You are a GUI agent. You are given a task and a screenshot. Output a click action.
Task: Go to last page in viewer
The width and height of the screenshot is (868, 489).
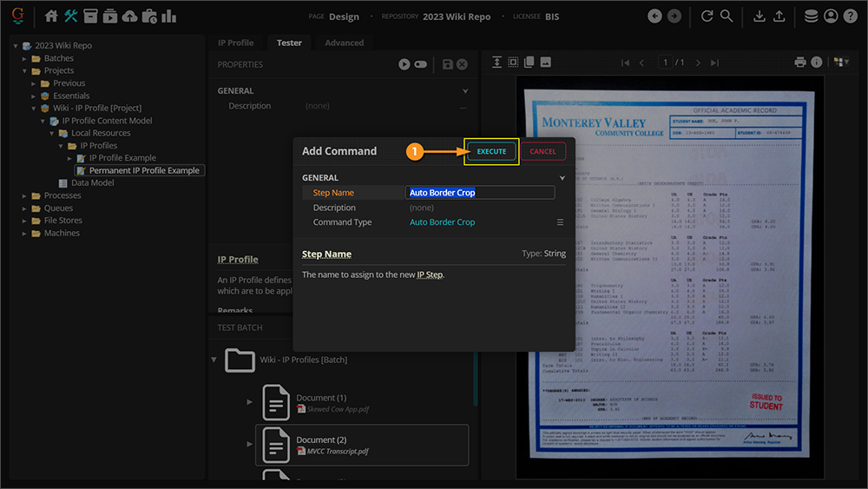pyautogui.click(x=714, y=63)
